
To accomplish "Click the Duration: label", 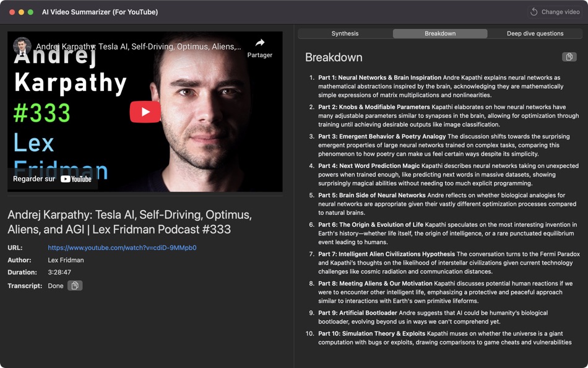I will tap(22, 272).
